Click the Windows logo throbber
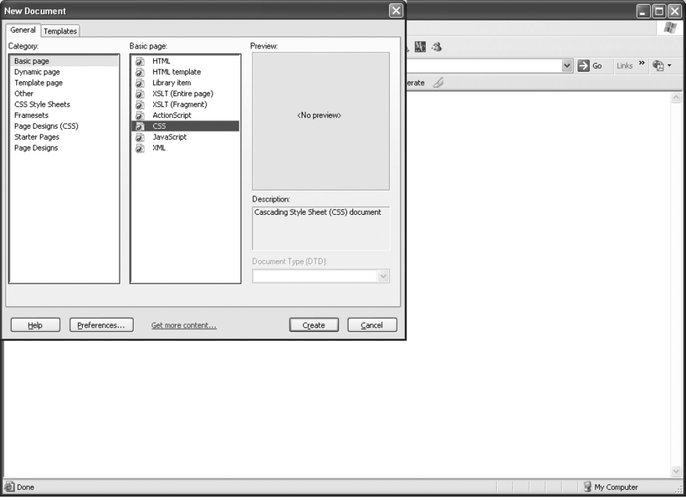 [x=670, y=28]
